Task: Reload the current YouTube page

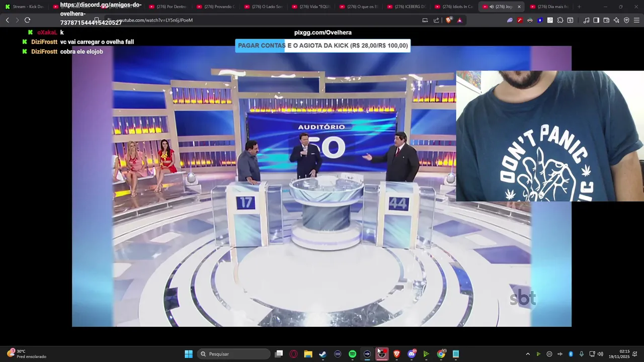Action: pyautogui.click(x=27, y=20)
